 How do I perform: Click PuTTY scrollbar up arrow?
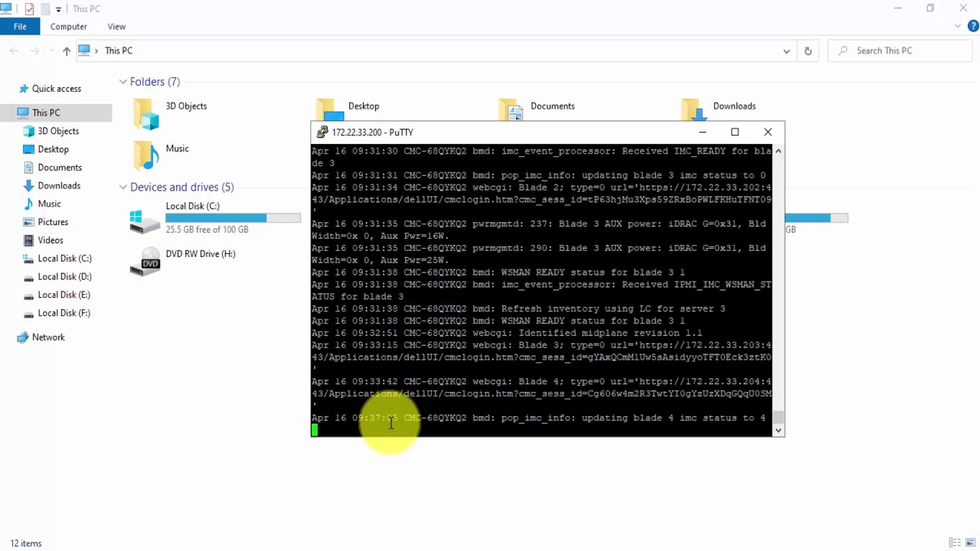[x=779, y=151]
